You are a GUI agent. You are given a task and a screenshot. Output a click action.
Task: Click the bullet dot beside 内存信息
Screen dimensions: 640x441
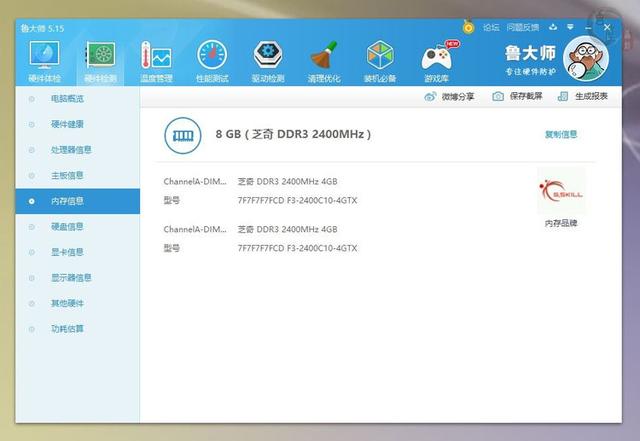tap(31, 201)
